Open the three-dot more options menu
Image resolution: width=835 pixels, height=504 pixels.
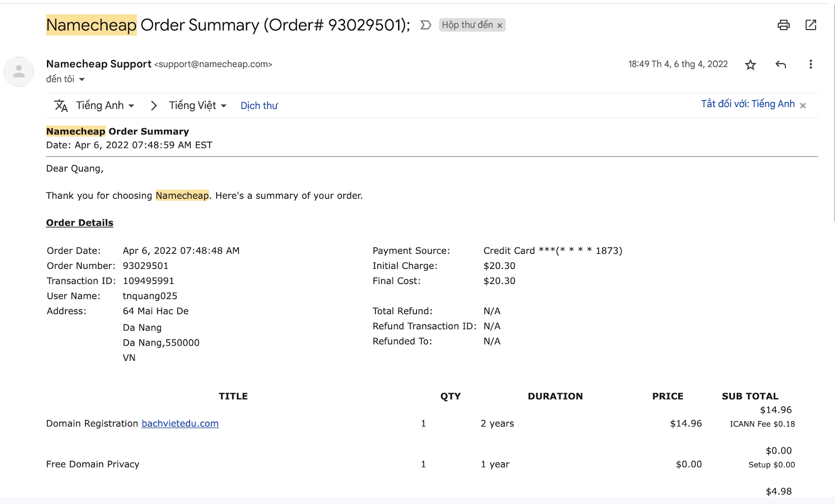pos(810,64)
